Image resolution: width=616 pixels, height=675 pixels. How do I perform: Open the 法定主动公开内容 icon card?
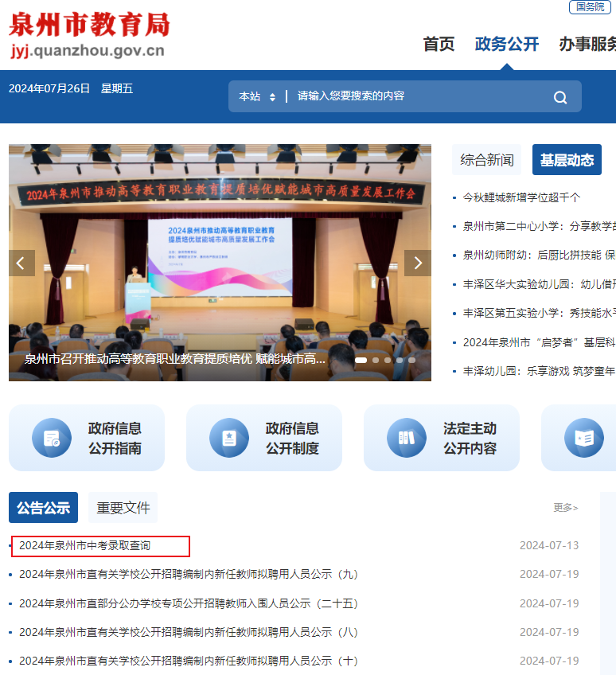coord(442,438)
